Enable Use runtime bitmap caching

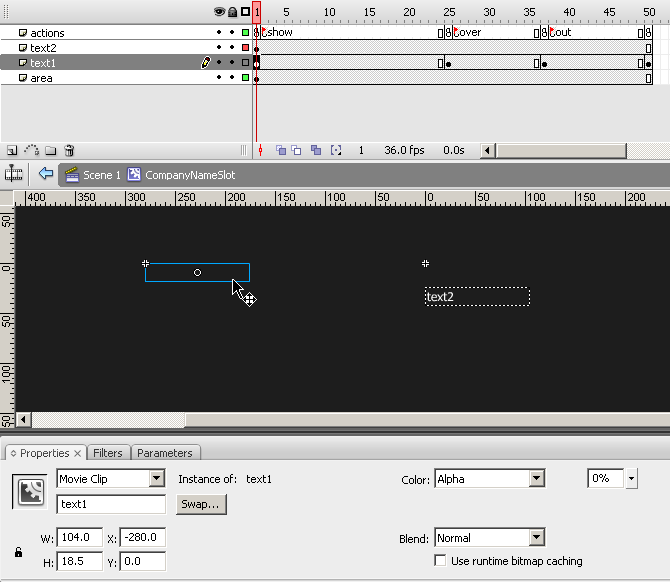(441, 561)
